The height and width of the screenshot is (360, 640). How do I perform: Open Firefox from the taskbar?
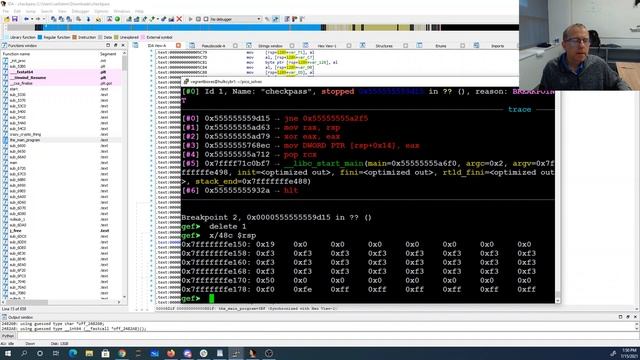click(171, 353)
